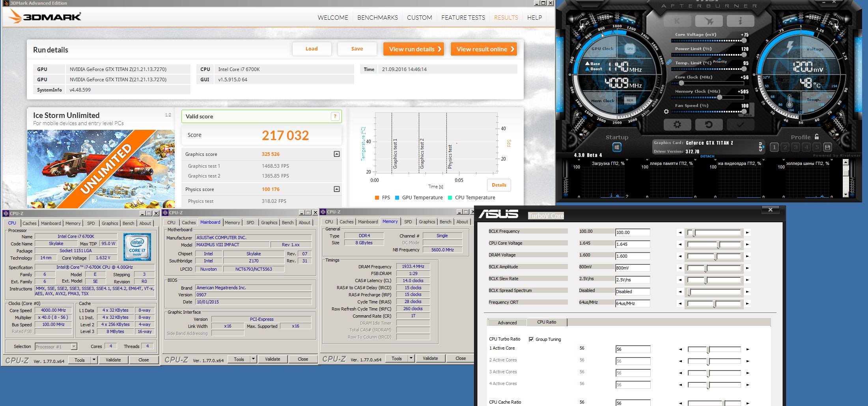Viewport: 868px width, 406px height.
Task: Open fan speed settings gear icon
Action: coord(666,112)
